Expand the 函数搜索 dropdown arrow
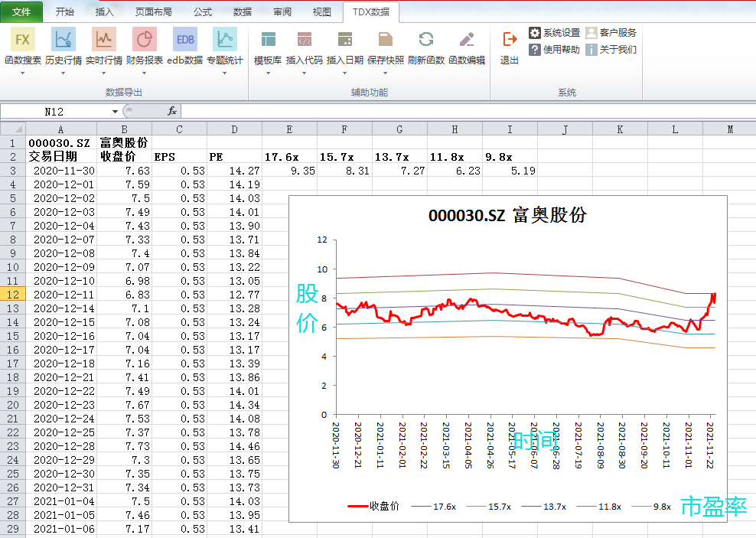The image size is (756, 538). [x=22, y=73]
